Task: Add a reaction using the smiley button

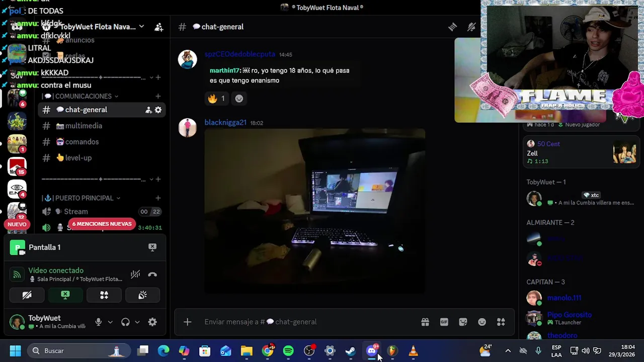Action: pyautogui.click(x=239, y=99)
